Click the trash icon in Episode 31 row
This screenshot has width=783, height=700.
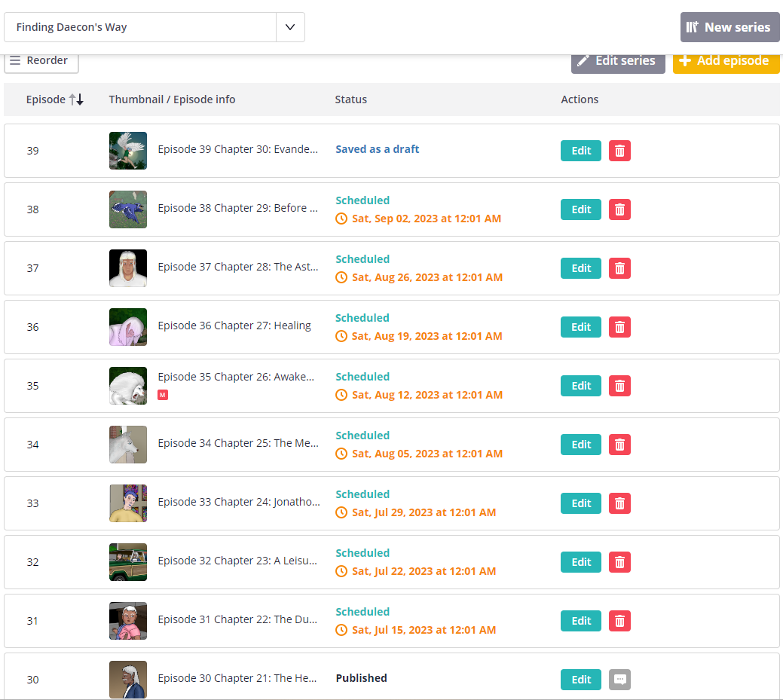point(619,621)
